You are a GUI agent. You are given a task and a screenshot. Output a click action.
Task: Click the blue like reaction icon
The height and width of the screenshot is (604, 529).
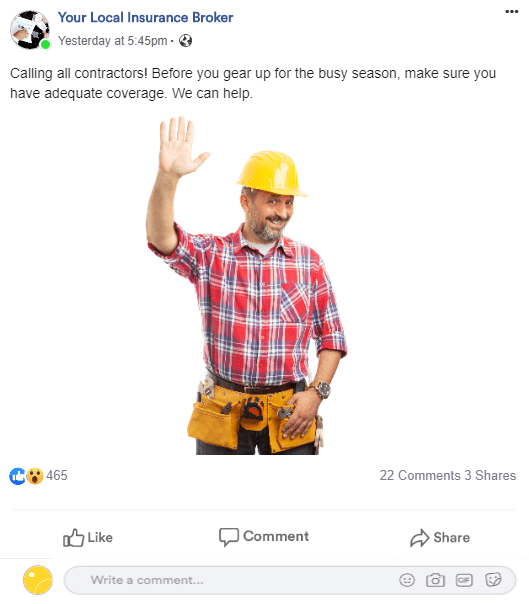click(x=17, y=476)
